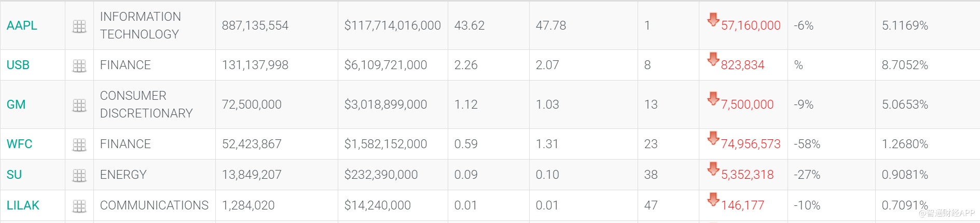This screenshot has height=223, width=980.
Task: Click the INFORMATION TECHNOLOGY sector cell
Action: click(140, 25)
